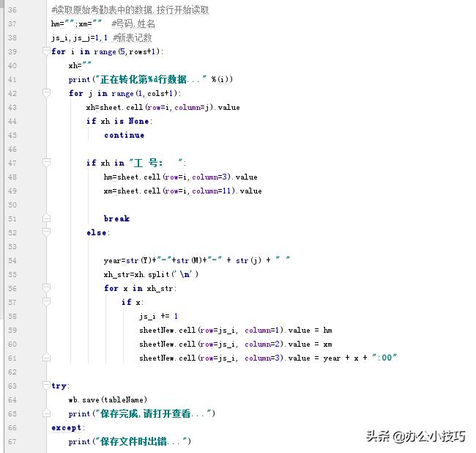Click sheetNew.cell column=1 line assigning hm

click(236, 331)
